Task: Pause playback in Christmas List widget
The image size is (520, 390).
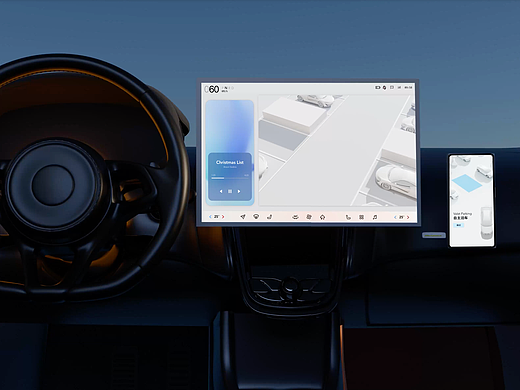Action: point(230,191)
